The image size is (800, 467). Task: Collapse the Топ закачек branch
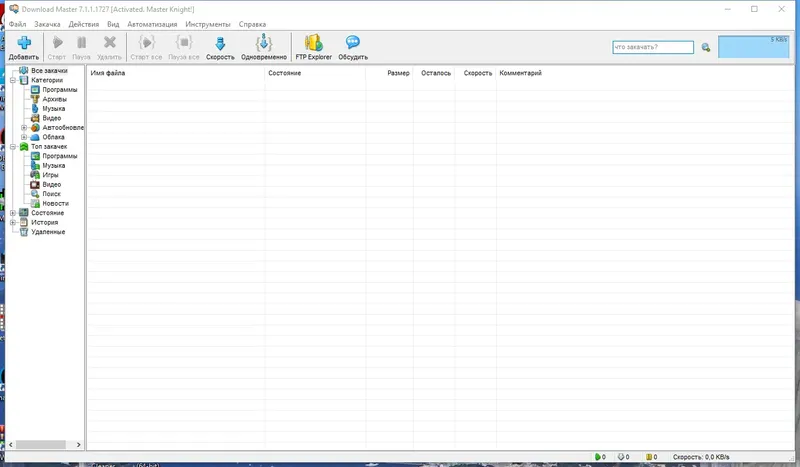click(13, 146)
